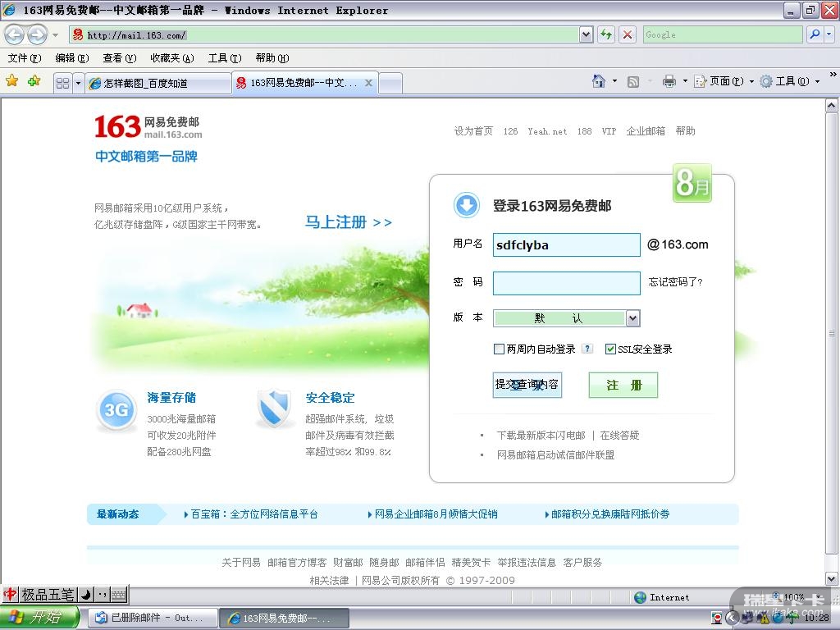The height and width of the screenshot is (630, 840).
Task: Click the Print icon
Action: point(669,81)
